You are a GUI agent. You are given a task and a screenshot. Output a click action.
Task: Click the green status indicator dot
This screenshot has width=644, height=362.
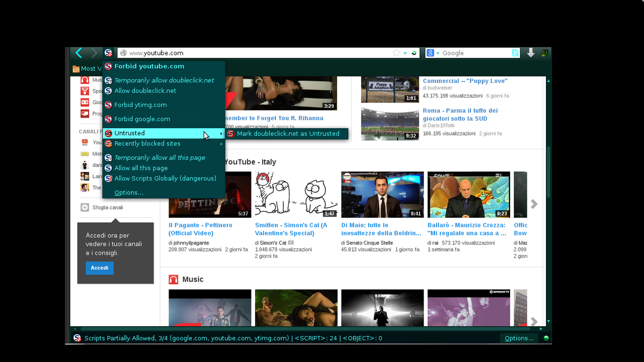pos(546,338)
